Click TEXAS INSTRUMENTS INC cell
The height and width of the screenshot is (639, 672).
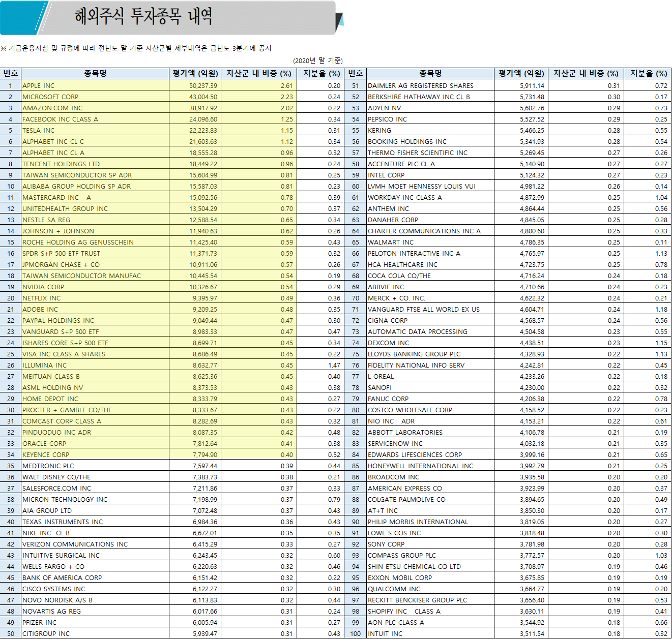point(95,522)
